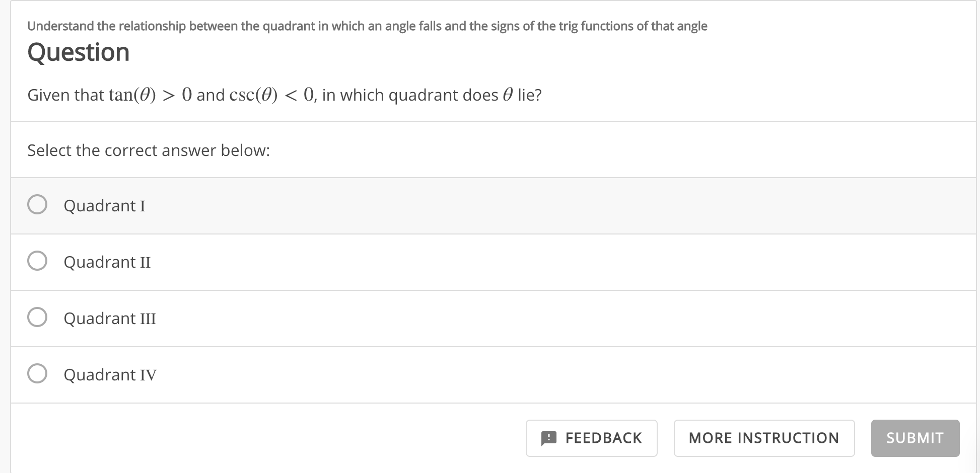Click the SUBMIT button
Viewport: 980px width, 473px height.
click(x=915, y=438)
